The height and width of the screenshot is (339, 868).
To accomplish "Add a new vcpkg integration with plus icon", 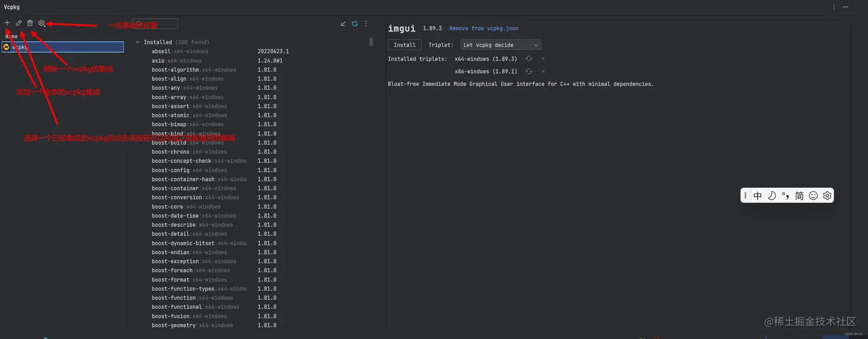I will tap(7, 23).
